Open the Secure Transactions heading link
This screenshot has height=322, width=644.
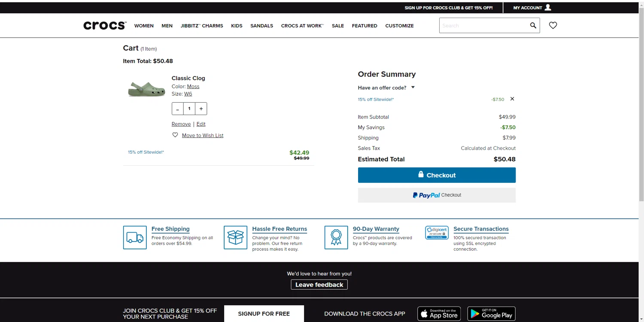(481, 229)
